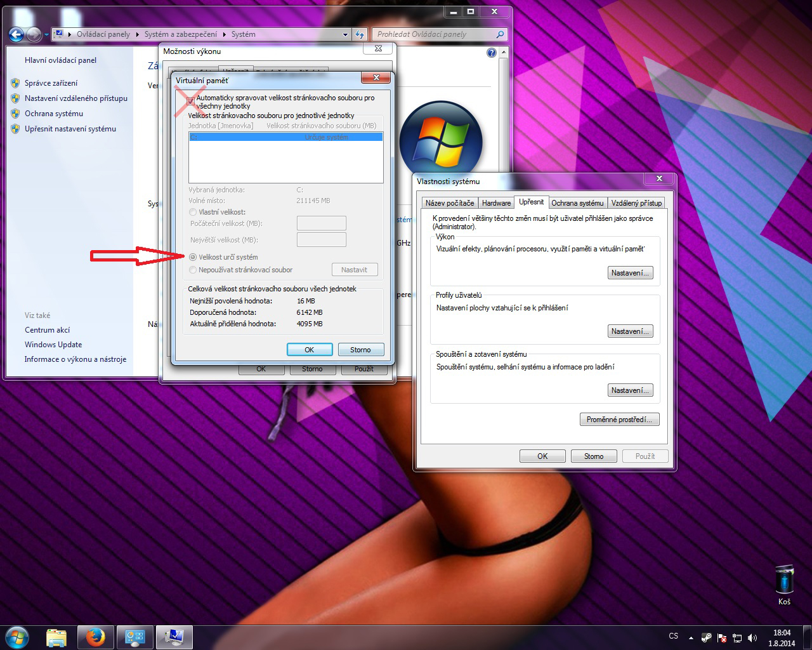Viewport: 812px width, 650px height.
Task: Switch to the Hardware tab
Action: pos(496,202)
